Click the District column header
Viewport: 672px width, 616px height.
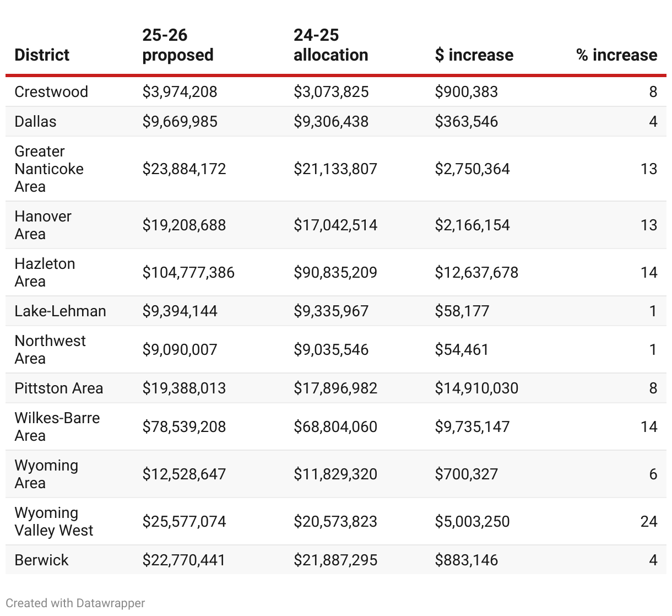click(x=42, y=55)
